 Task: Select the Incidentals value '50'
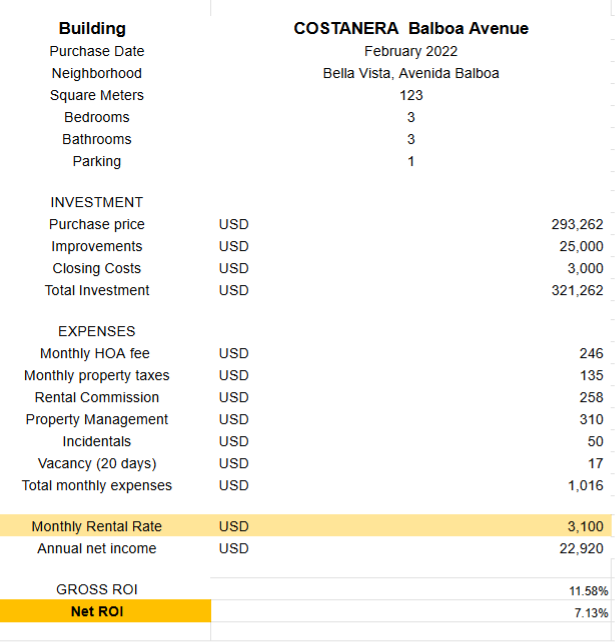[x=595, y=441]
